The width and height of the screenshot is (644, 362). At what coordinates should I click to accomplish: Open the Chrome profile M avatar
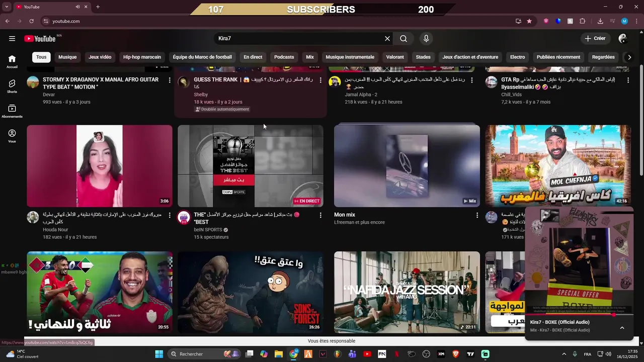(624, 21)
